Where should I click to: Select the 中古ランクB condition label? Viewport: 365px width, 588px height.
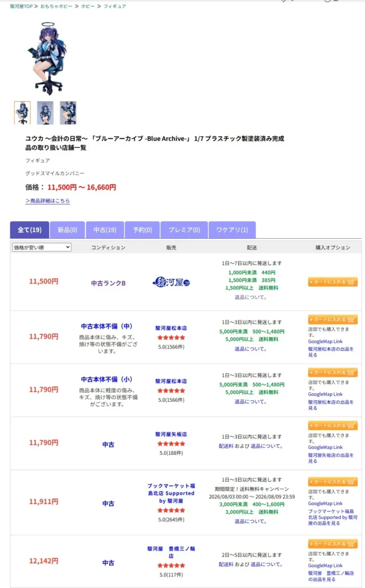108,283
